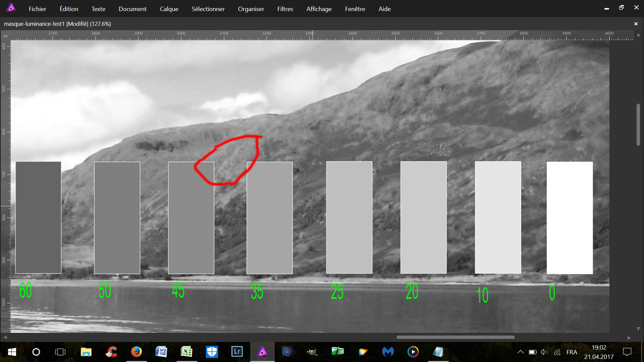The width and height of the screenshot is (644, 362).
Task: Open the colorful play-circle taskbar app
Action: pos(413,352)
